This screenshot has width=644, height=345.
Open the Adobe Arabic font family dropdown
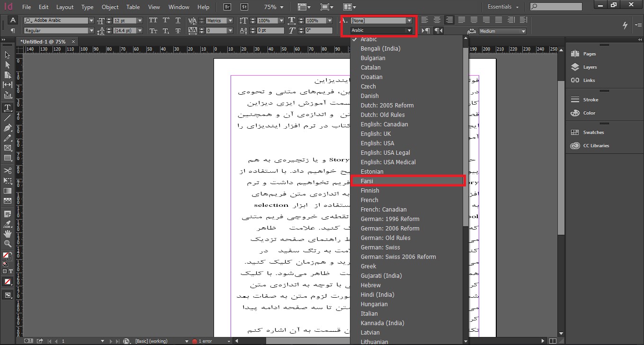pyautogui.click(x=91, y=21)
